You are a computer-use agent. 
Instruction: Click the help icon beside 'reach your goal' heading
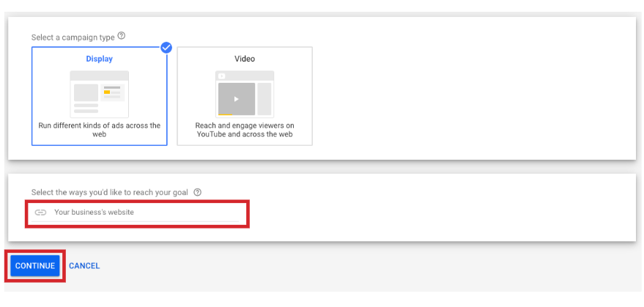[198, 192]
